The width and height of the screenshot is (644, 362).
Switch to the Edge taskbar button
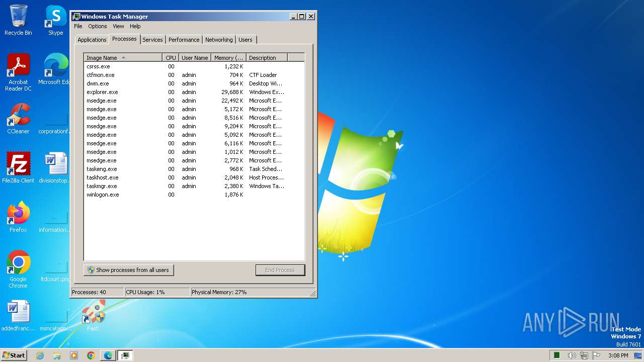[108, 355]
